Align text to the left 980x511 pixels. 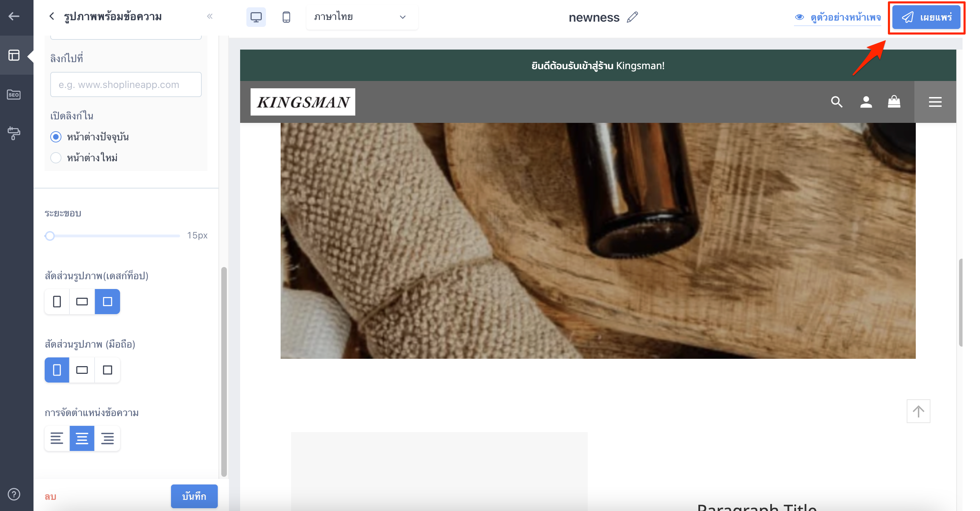pos(57,438)
